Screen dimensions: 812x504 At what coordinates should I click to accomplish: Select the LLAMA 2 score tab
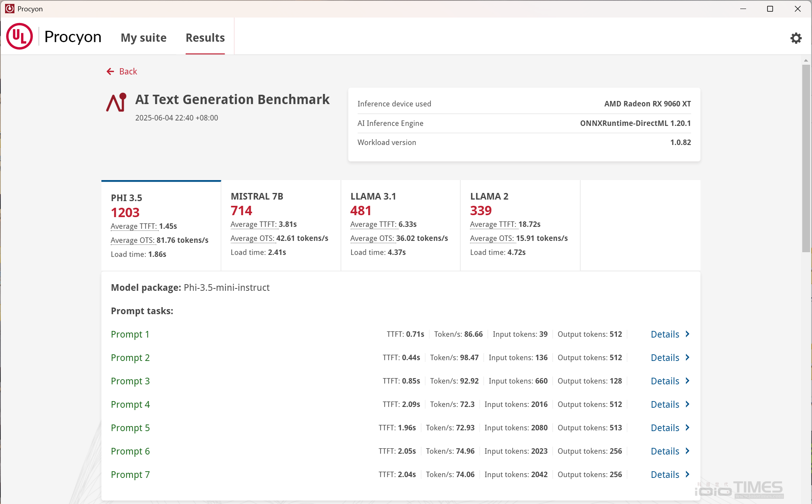coord(520,226)
